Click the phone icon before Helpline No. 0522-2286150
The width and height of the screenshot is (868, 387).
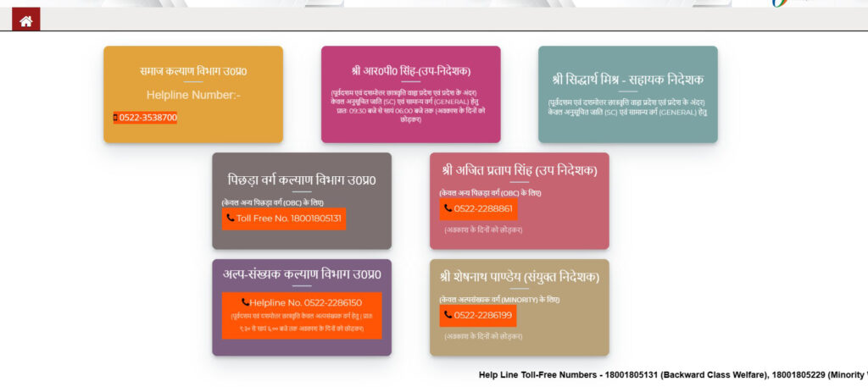pyautogui.click(x=245, y=302)
